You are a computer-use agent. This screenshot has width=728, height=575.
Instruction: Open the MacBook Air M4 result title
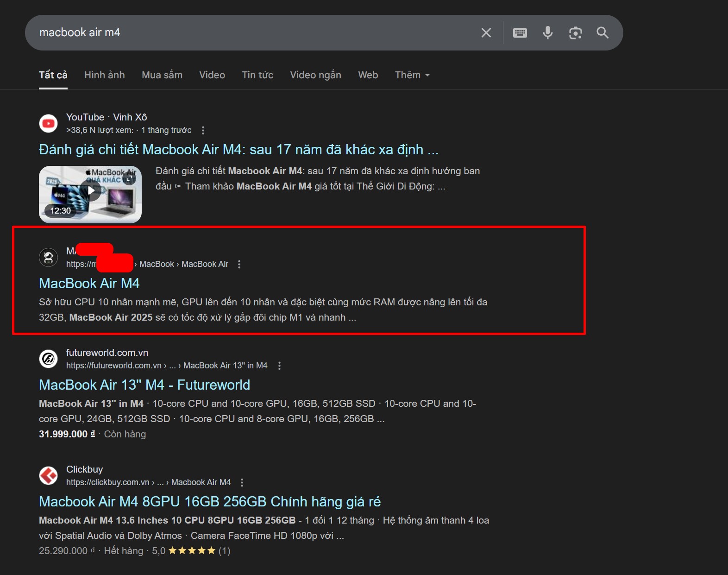tap(89, 284)
